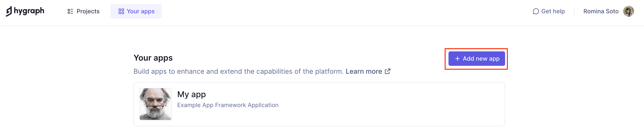This screenshot has width=644, height=133.
Task: Click the My app title text
Action: pyautogui.click(x=191, y=94)
